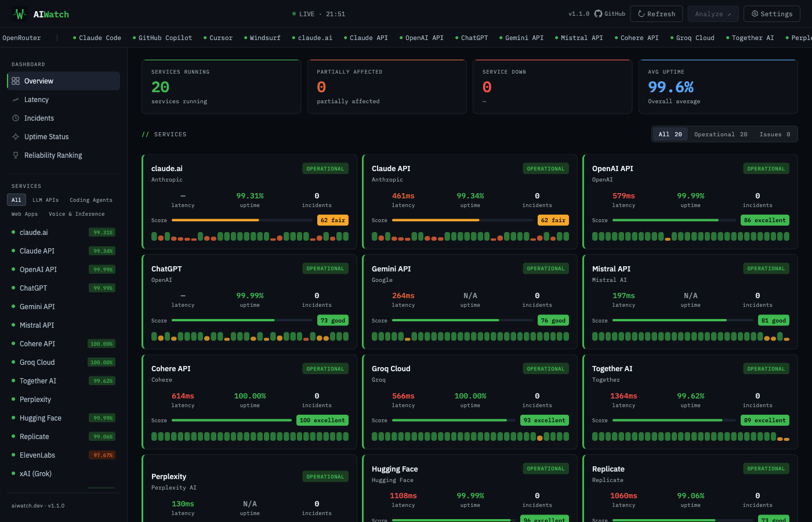Click the Incidents clock icon
Viewport: 812px width, 522px height.
point(16,118)
